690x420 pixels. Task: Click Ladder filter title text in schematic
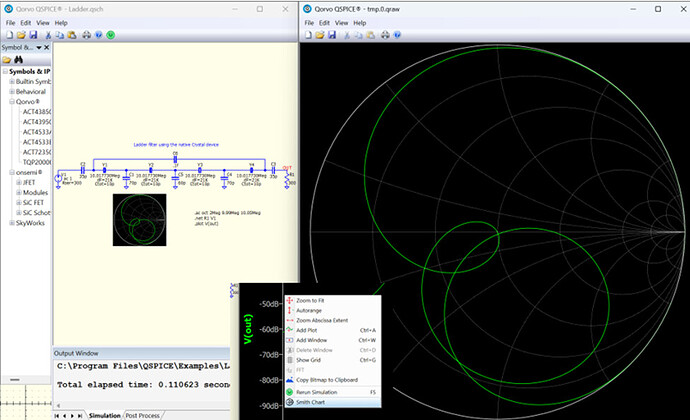(176, 144)
